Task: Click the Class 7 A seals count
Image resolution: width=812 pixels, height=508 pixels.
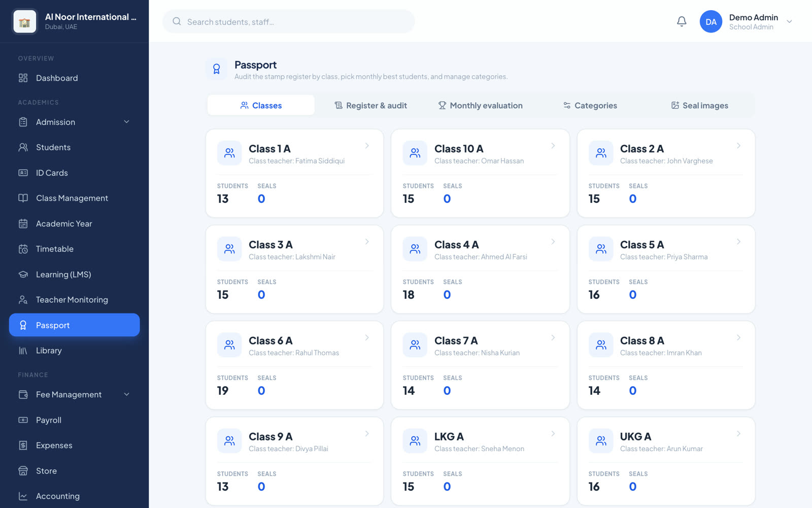Action: 447,391
